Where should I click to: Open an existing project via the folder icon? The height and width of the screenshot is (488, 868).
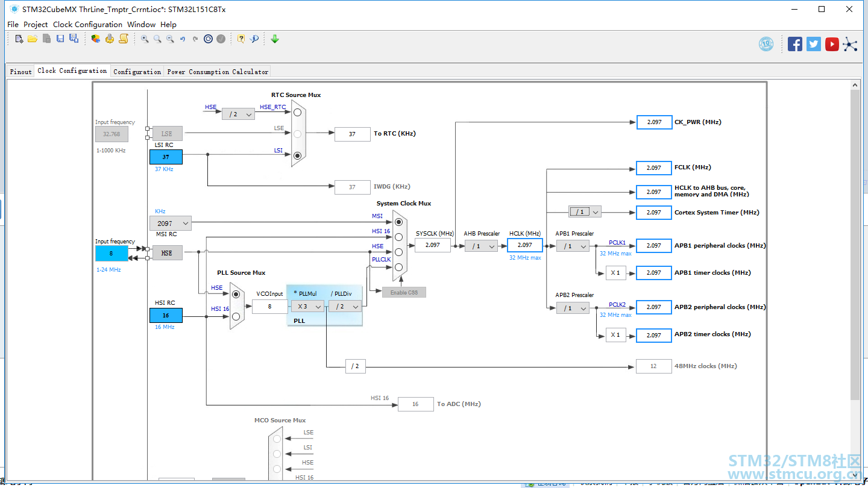point(33,39)
